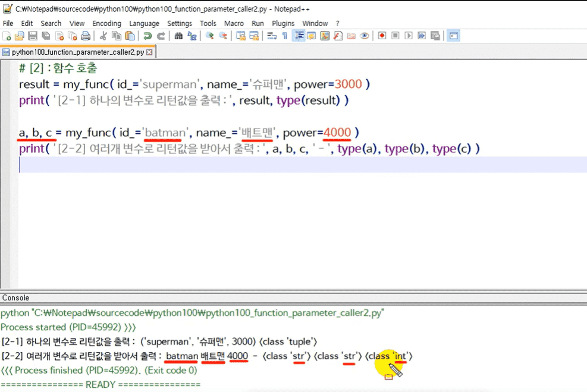This screenshot has height=392, width=587.
Task: Save the current file with the Save icon
Action: [x=33, y=36]
